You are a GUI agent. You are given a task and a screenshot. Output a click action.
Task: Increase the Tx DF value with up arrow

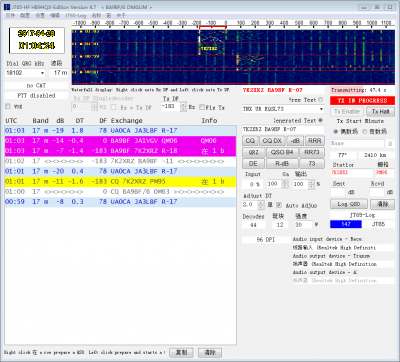(x=183, y=105)
